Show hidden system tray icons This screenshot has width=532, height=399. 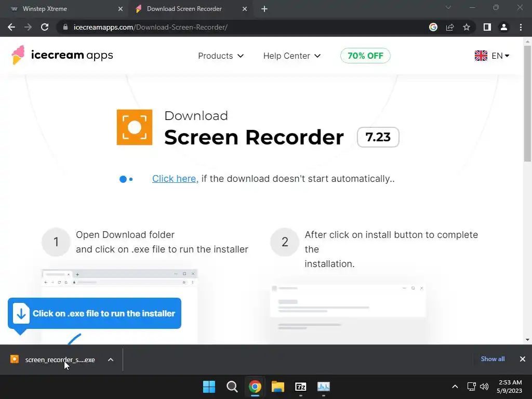click(x=455, y=387)
